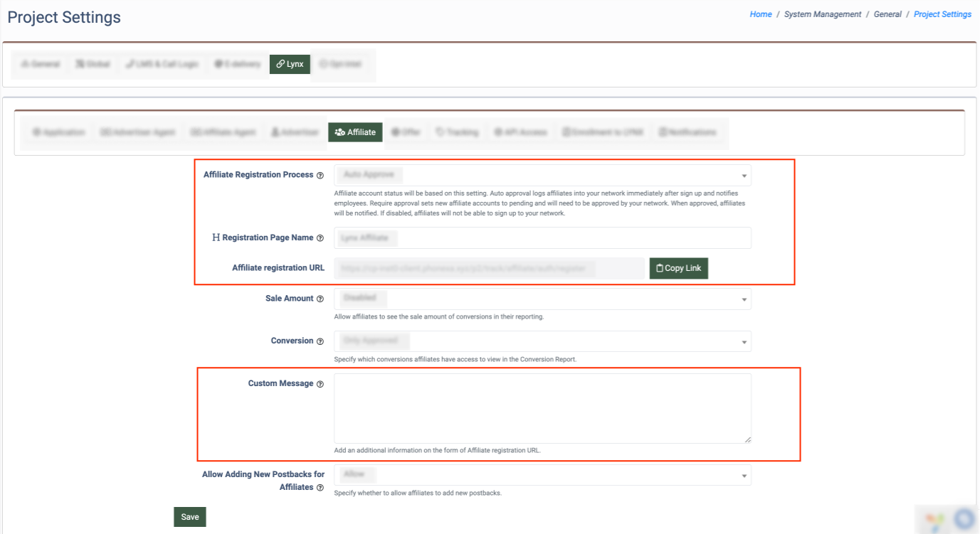Click the blue chat widget icon

(x=964, y=519)
